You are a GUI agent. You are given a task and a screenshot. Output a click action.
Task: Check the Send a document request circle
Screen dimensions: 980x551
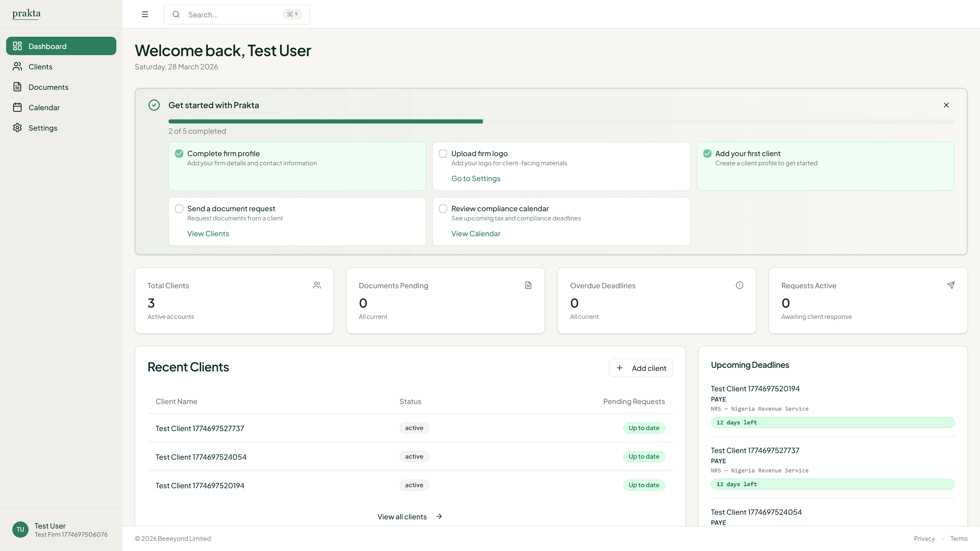[179, 208]
